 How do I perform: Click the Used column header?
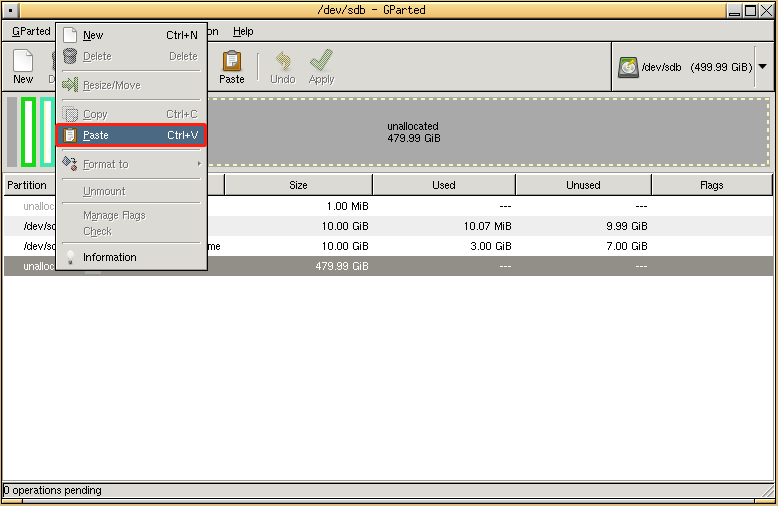[x=444, y=185]
